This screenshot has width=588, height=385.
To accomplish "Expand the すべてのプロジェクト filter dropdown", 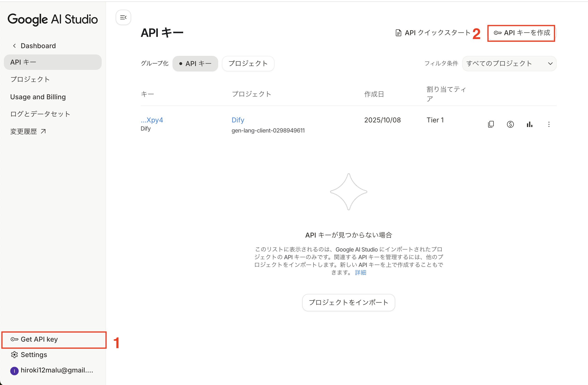I will pos(509,64).
